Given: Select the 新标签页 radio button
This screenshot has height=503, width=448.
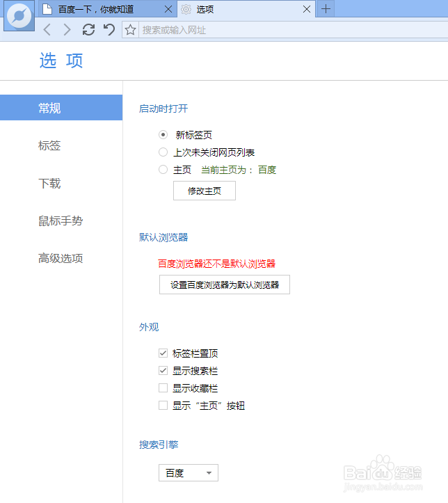Looking at the screenshot, I should tap(163, 135).
